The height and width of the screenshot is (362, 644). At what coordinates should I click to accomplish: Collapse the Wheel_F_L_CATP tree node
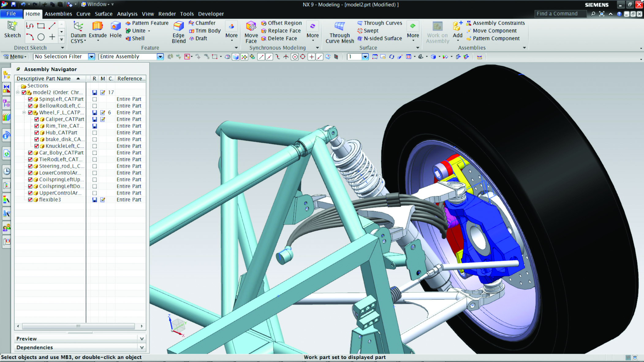point(24,112)
